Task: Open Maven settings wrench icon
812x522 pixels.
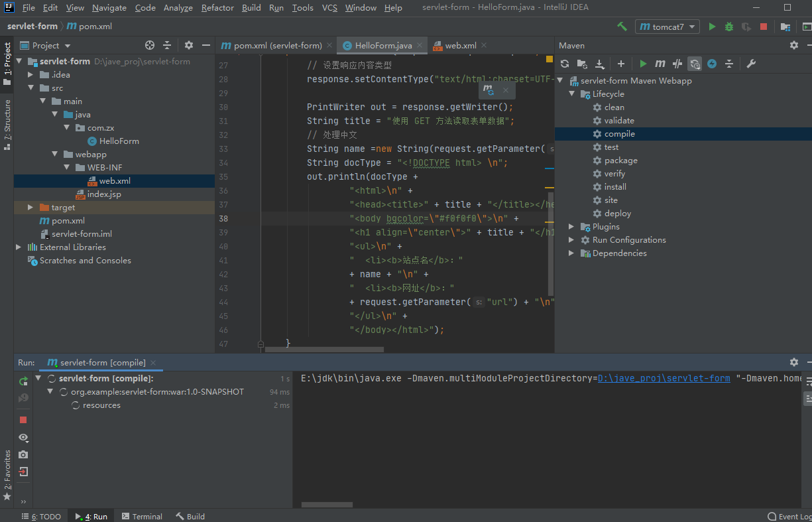Action: coord(751,64)
